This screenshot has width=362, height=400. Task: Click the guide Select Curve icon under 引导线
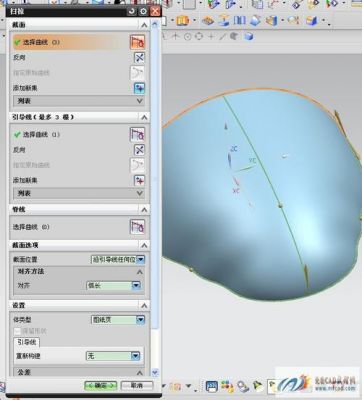point(137,134)
